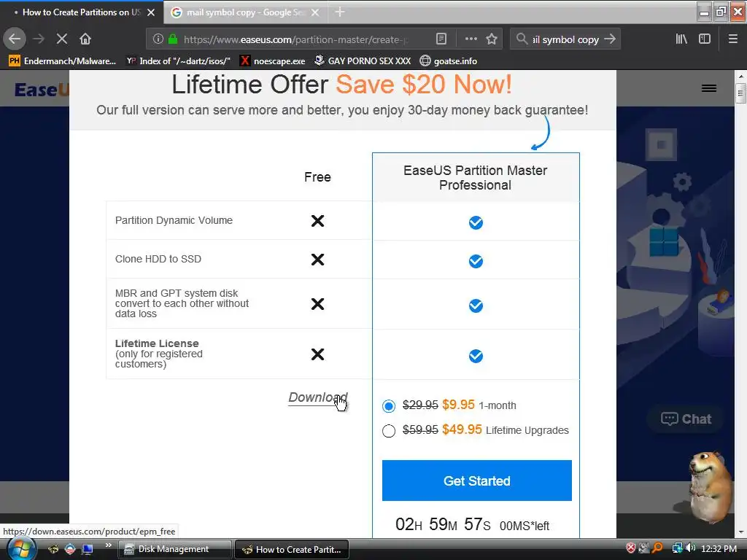Go back using browser back arrow

[15, 39]
